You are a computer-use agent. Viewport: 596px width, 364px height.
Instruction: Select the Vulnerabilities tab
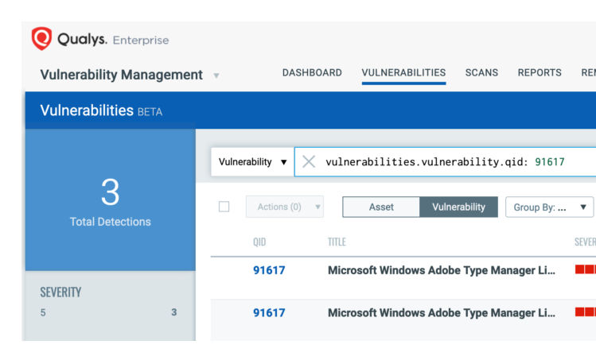403,72
